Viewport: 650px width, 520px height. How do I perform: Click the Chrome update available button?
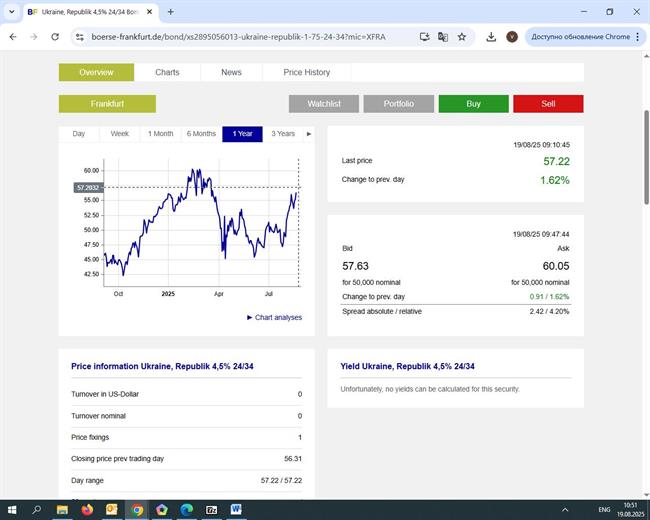tap(581, 37)
